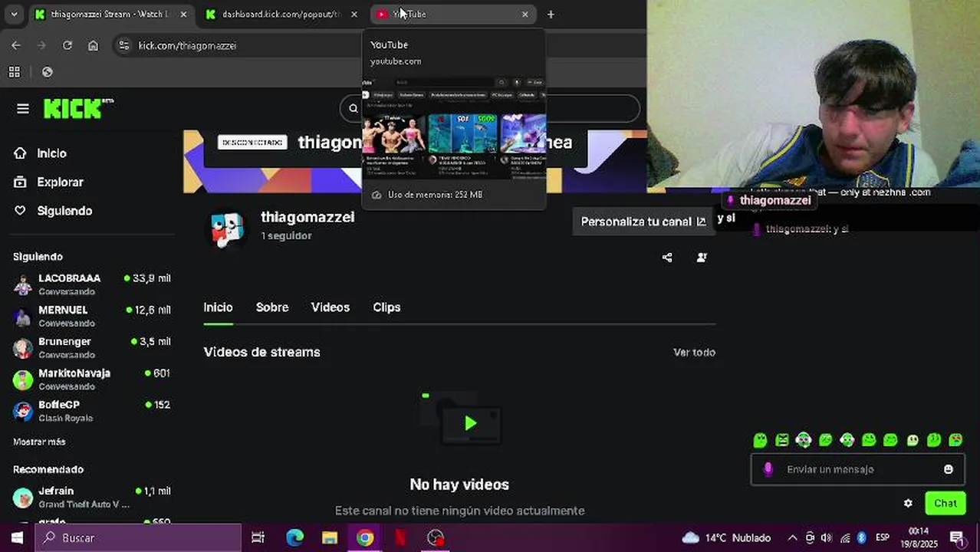Open BoffeGP Clash Royale channel
This screenshot has height=552, width=980.
92,410
